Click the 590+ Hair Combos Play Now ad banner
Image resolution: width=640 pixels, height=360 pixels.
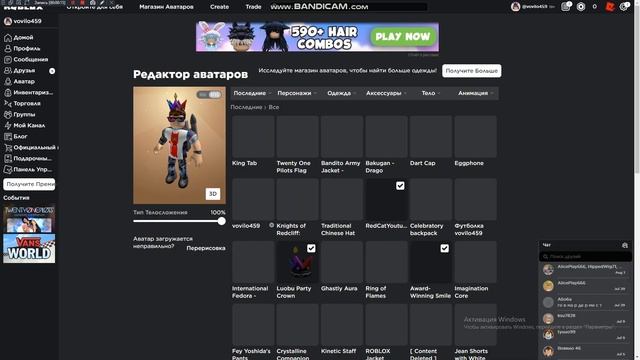[317, 37]
